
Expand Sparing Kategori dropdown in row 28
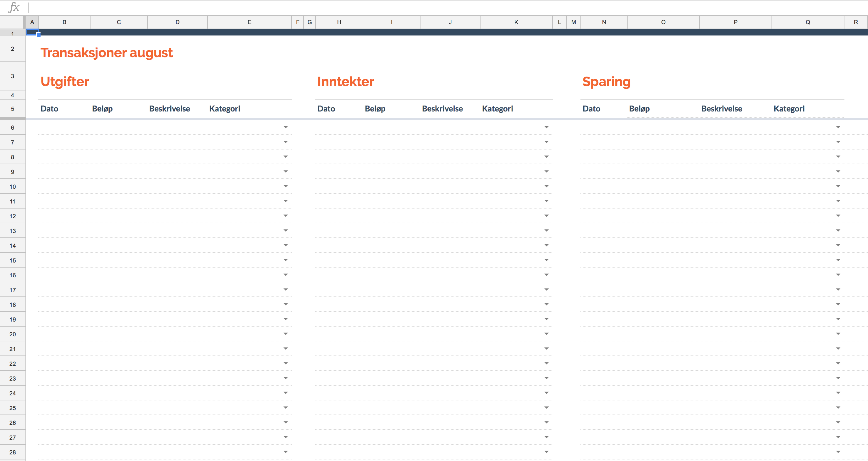838,452
